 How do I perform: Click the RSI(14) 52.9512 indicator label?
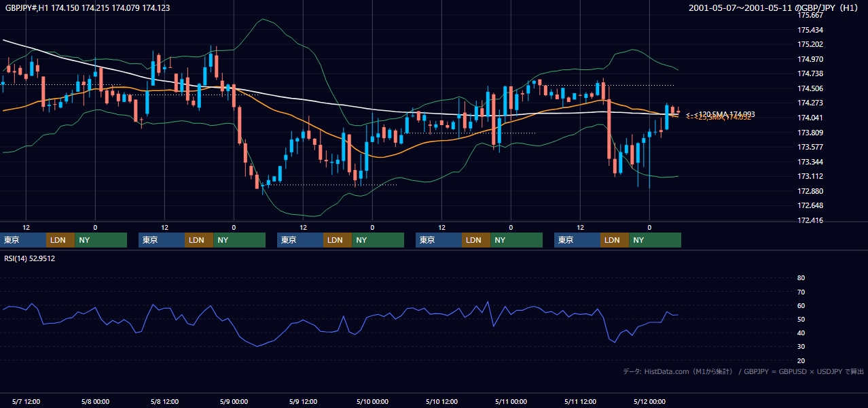[30, 258]
